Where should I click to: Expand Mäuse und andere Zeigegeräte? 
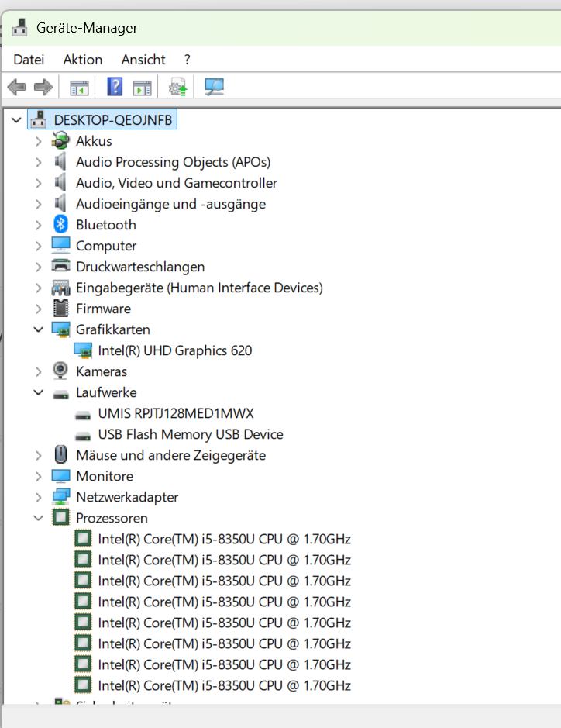(39, 455)
